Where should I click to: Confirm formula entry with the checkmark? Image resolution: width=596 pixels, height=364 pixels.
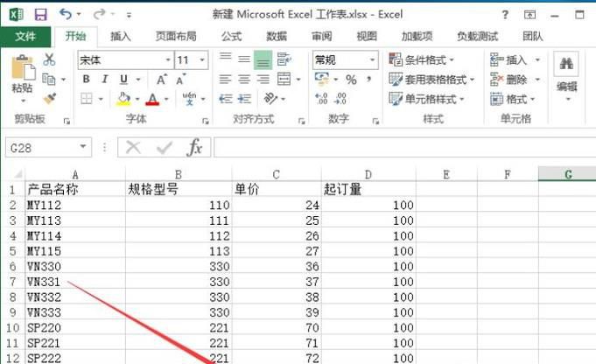[x=165, y=147]
